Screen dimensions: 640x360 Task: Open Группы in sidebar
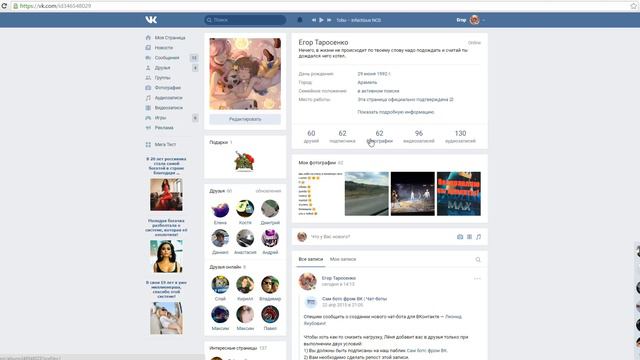point(162,78)
